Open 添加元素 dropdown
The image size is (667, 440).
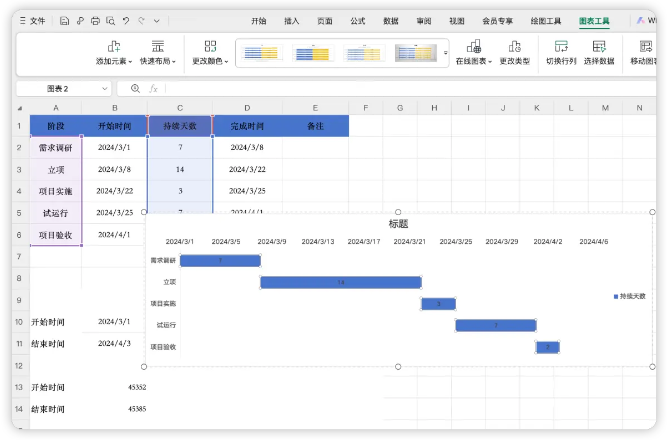click(114, 53)
